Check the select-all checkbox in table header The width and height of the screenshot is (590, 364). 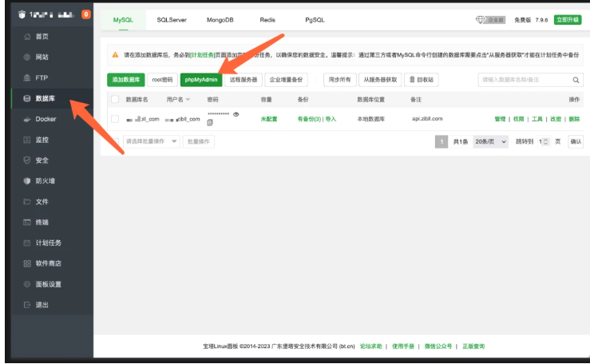(x=115, y=100)
